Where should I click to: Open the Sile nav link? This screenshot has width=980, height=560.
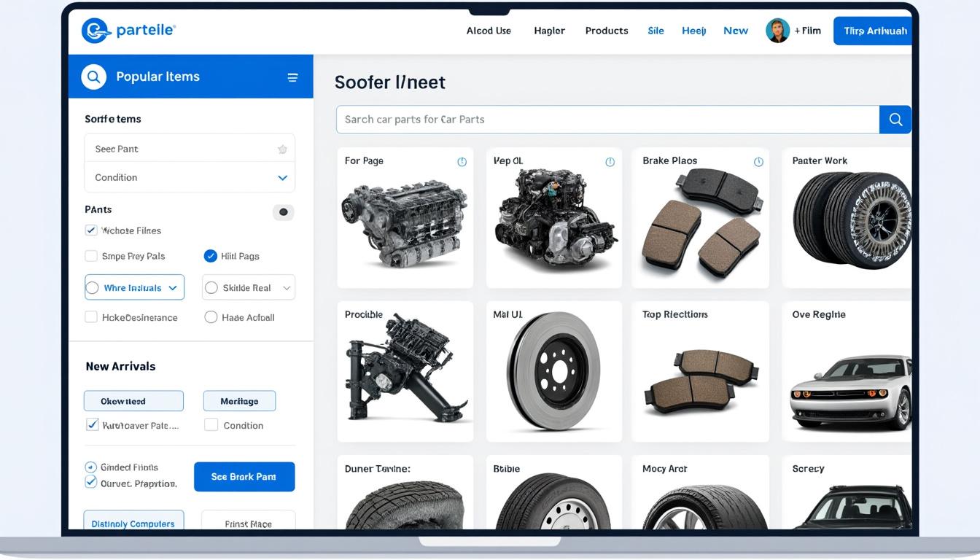[x=656, y=31]
